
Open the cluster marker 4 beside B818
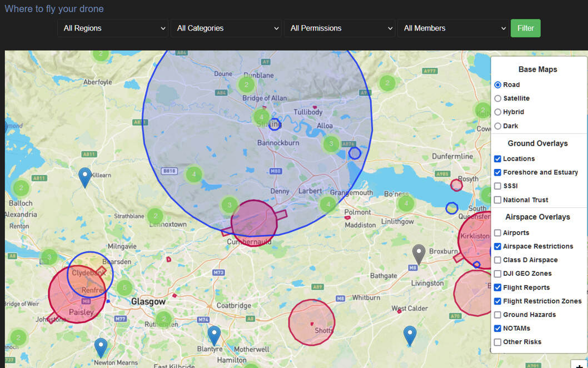(x=194, y=174)
